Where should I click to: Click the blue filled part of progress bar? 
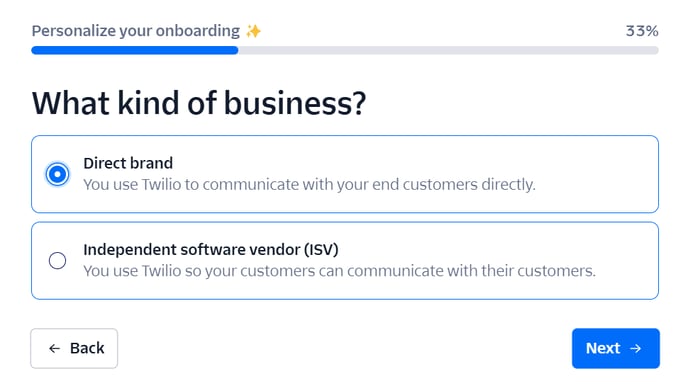[135, 50]
